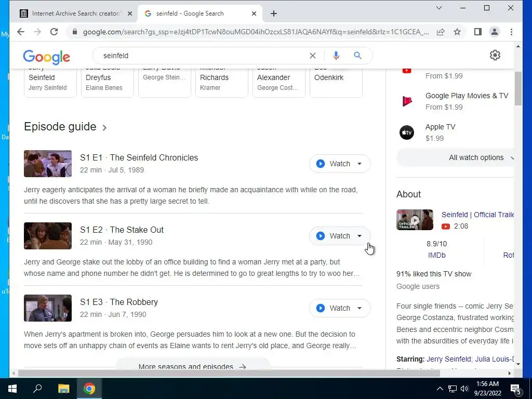Close the seinfeld Google Search tab
Image resolution: width=532 pixels, height=399 pixels.
tap(254, 14)
